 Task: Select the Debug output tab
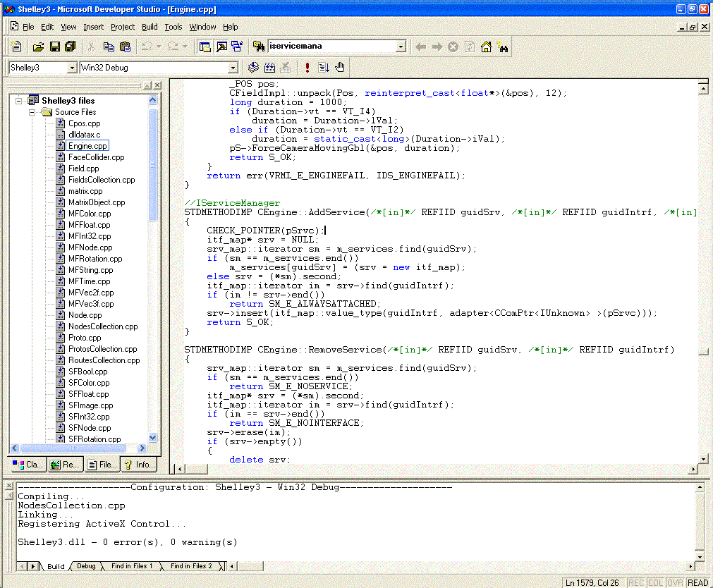point(86,566)
